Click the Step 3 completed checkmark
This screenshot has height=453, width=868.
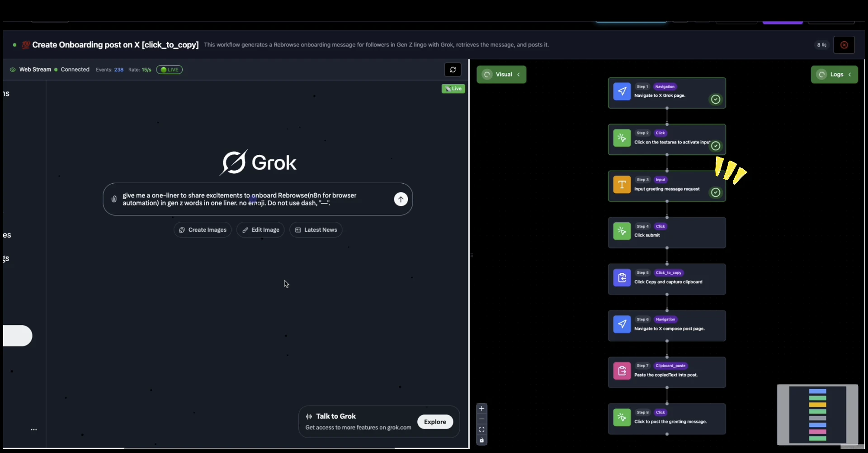pyautogui.click(x=716, y=192)
